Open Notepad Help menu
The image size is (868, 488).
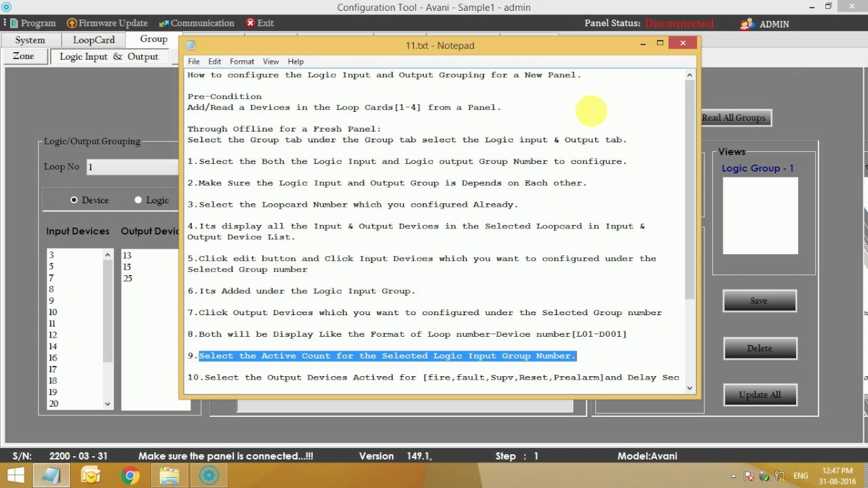coord(296,62)
